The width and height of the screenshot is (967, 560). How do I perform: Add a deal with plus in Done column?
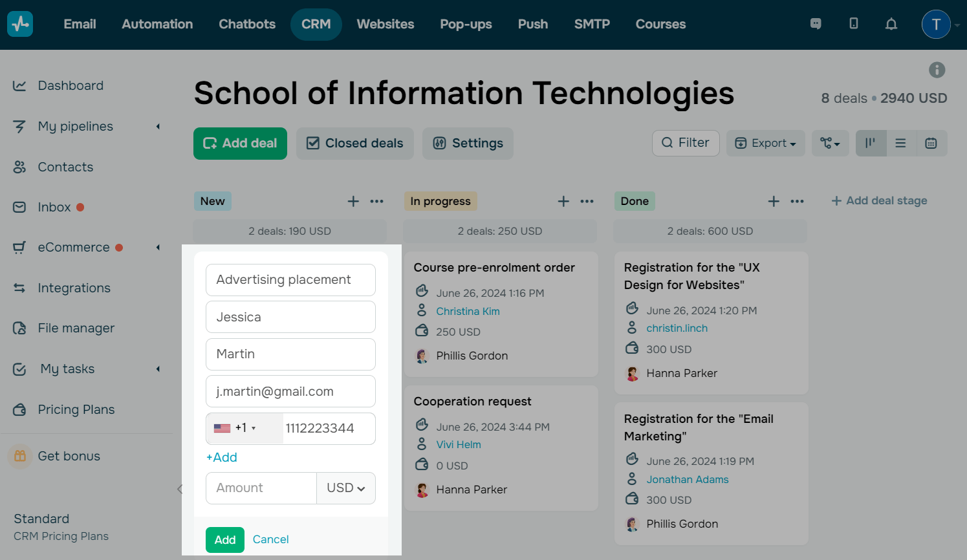(774, 201)
